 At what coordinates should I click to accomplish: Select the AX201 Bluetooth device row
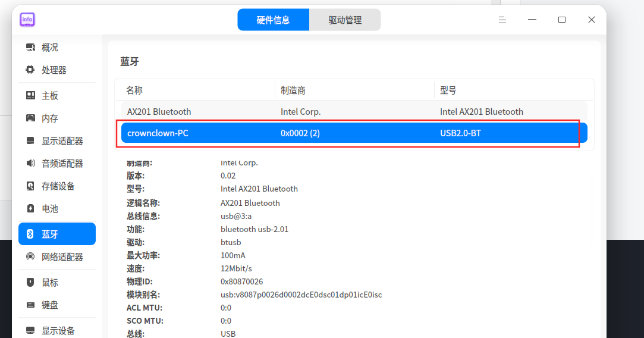pyautogui.click(x=354, y=112)
